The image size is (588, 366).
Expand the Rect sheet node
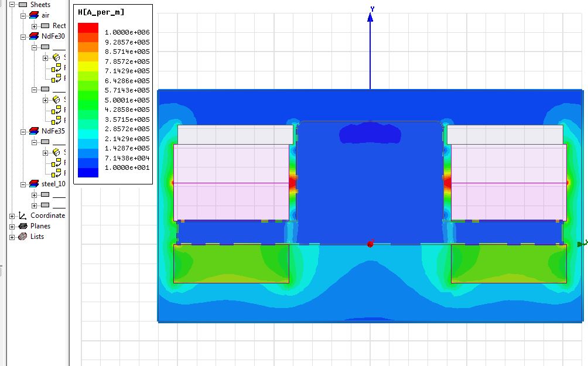34,26
